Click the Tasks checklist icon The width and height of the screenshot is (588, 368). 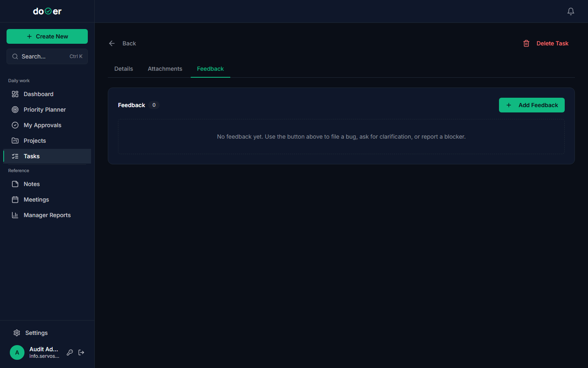tap(15, 156)
